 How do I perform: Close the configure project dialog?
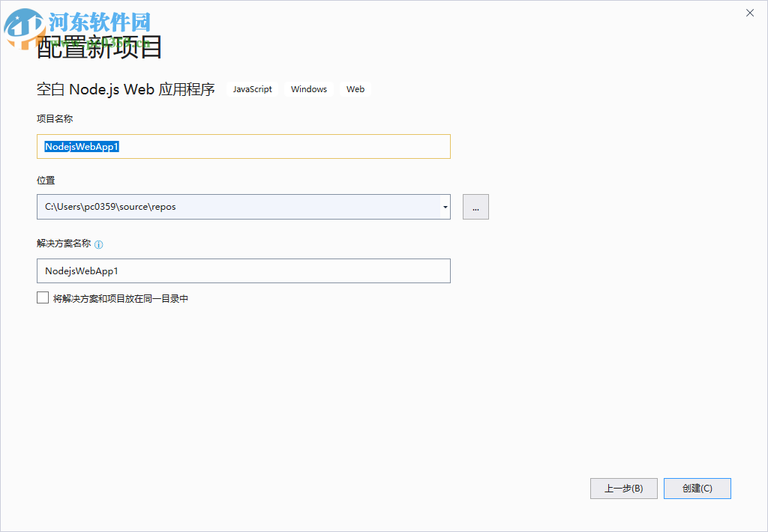749,13
